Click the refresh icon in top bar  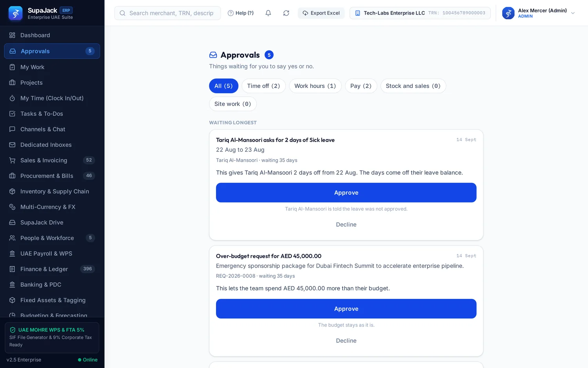pos(286,13)
